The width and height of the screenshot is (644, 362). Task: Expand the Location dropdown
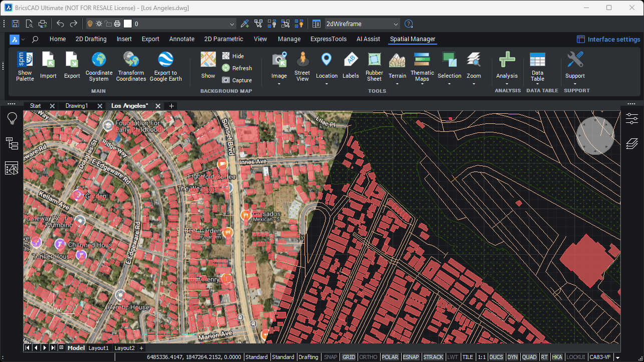click(x=327, y=84)
